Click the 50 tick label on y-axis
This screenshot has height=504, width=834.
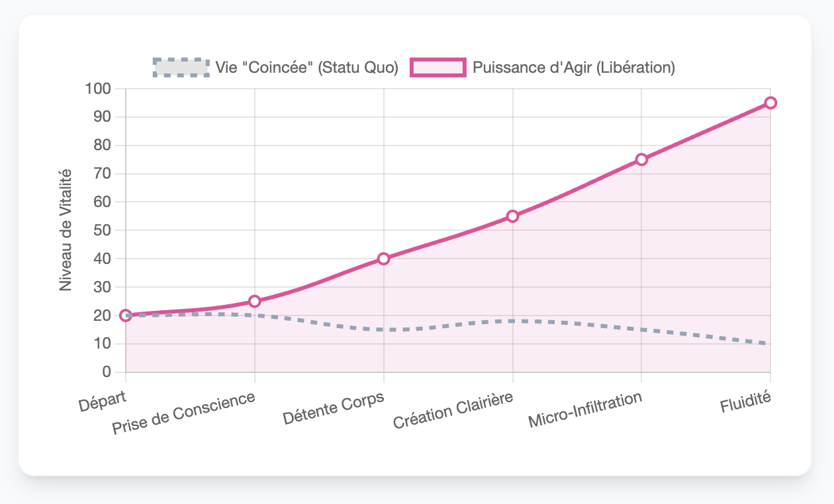[103, 230]
